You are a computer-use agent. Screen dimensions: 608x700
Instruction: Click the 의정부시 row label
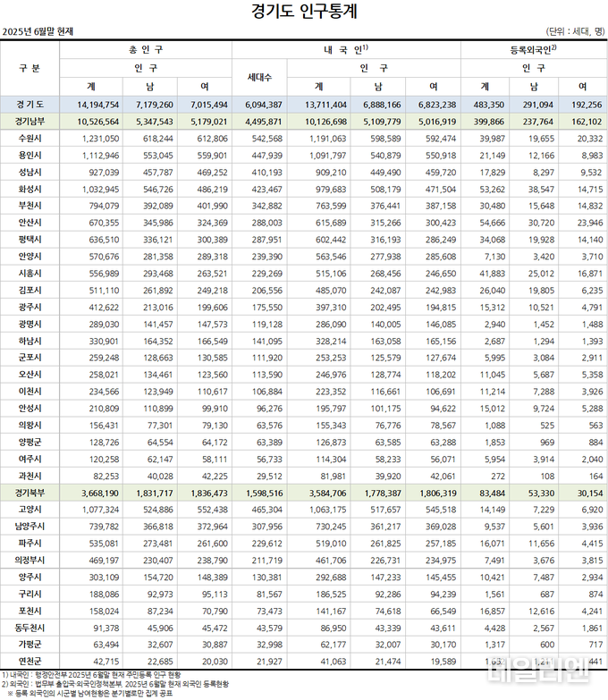(x=30, y=560)
